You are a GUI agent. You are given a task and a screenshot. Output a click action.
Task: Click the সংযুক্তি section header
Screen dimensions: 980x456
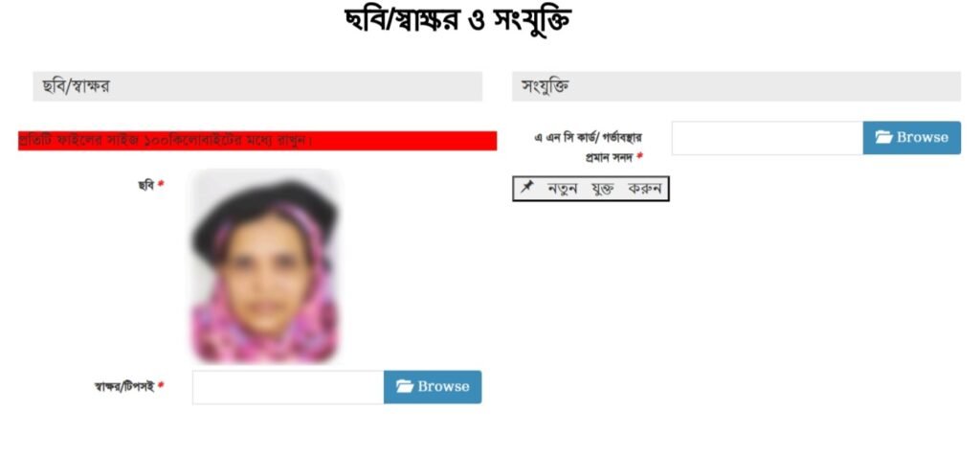pyautogui.click(x=736, y=86)
